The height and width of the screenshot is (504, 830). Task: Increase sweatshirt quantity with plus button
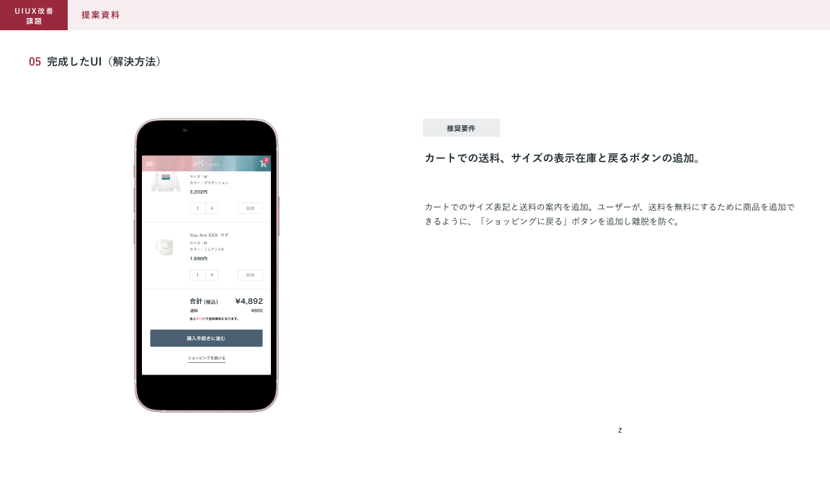pyautogui.click(x=212, y=208)
